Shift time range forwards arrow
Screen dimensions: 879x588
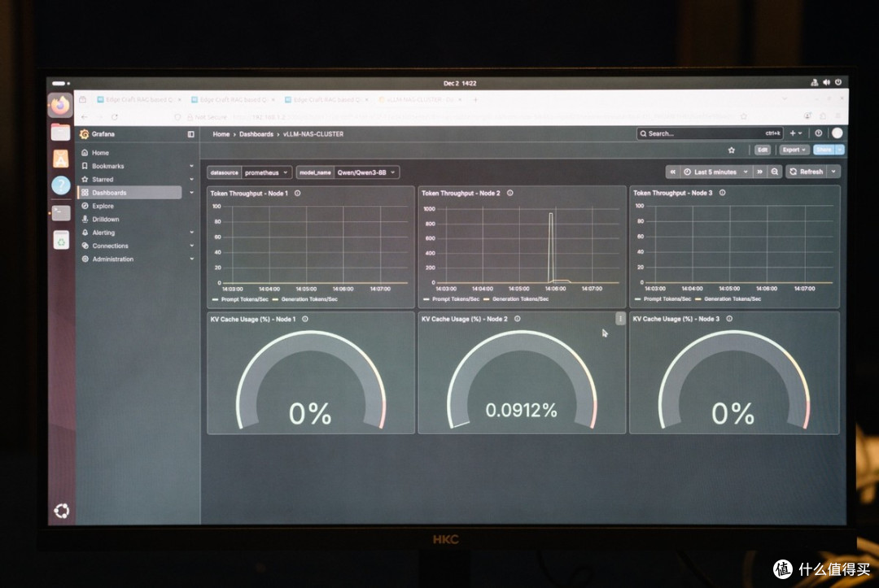(759, 172)
